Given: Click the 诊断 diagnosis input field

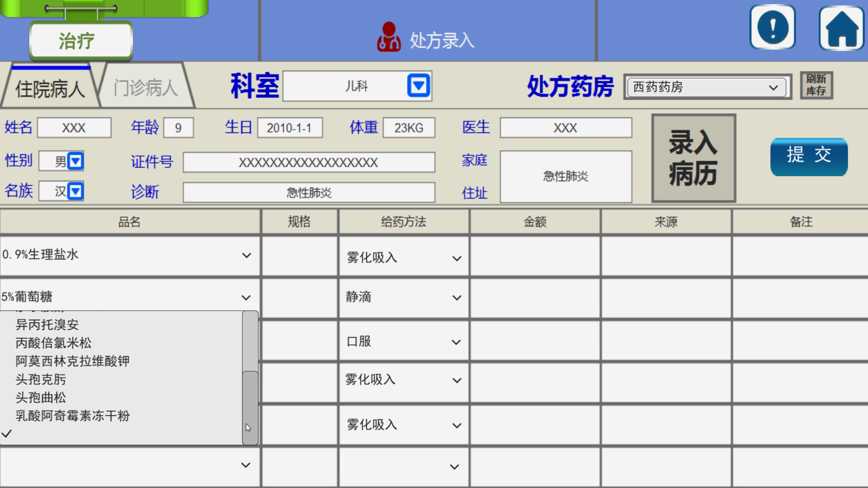Looking at the screenshot, I should (x=309, y=192).
